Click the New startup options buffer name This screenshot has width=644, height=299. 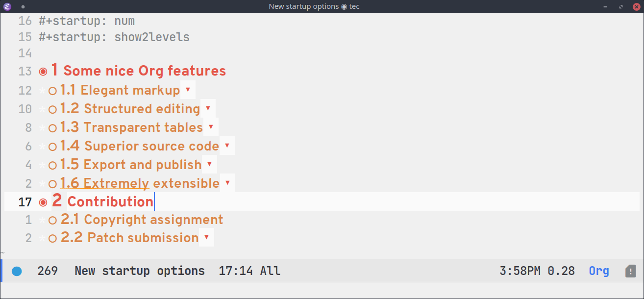(x=140, y=271)
